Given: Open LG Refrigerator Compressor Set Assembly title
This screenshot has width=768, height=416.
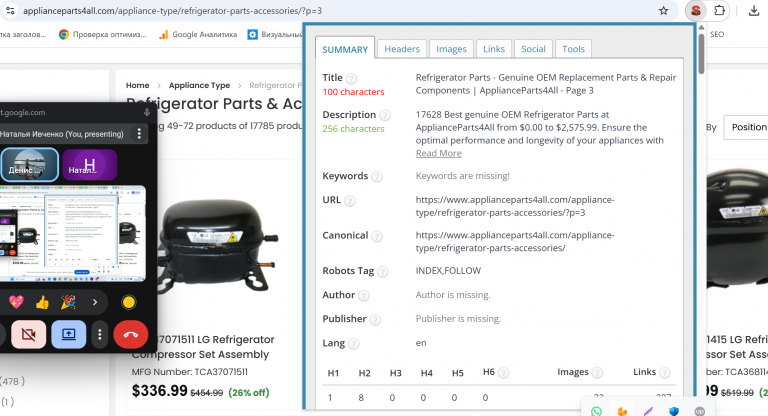Looking at the screenshot, I should pyautogui.click(x=202, y=347).
